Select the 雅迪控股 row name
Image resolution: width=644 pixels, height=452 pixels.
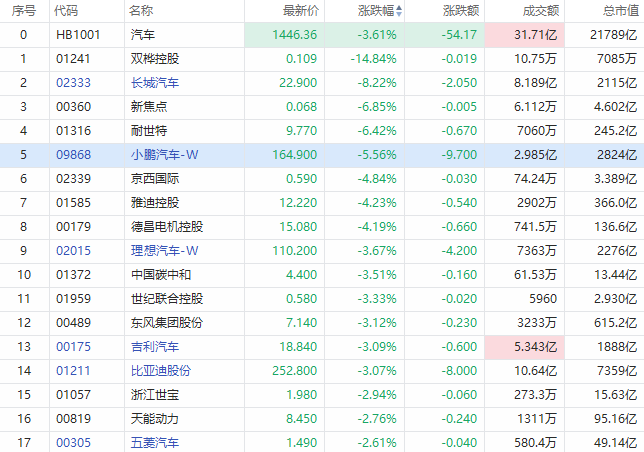coord(155,203)
